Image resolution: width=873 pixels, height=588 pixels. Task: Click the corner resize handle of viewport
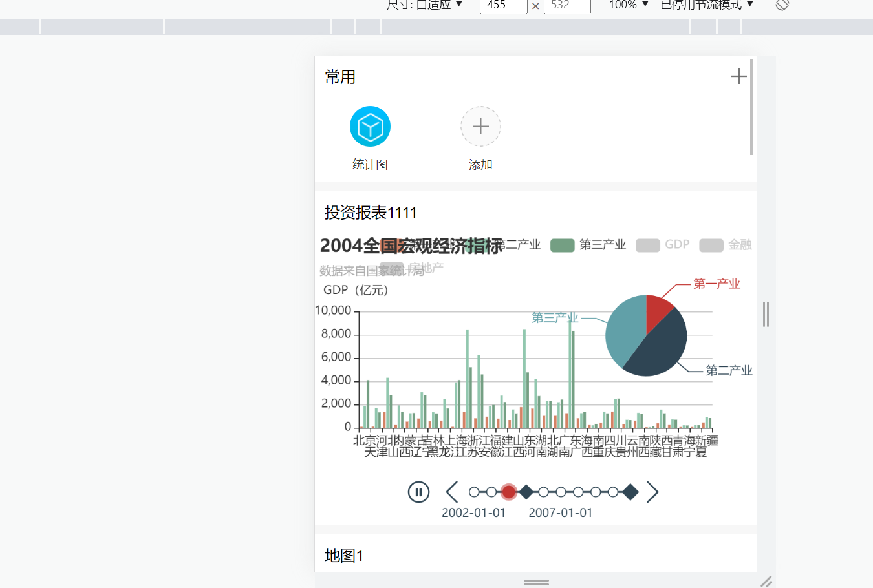coord(766,581)
